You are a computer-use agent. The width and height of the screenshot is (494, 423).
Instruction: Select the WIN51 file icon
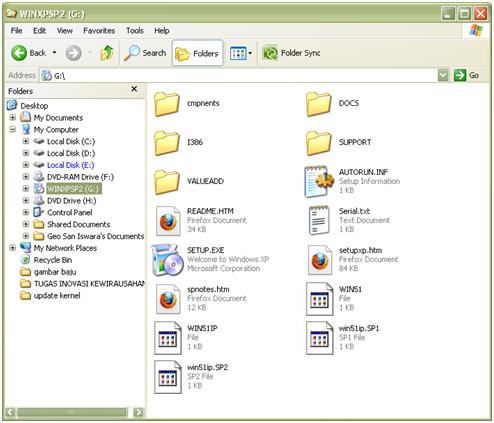(319, 299)
